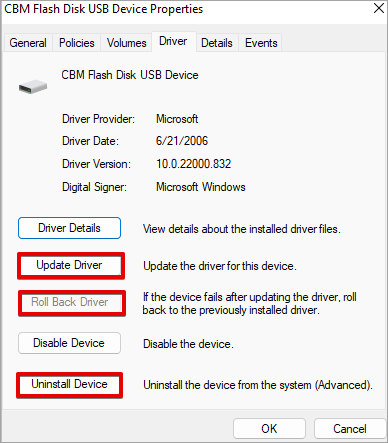The width and height of the screenshot is (388, 443).
Task: Click the flash disk device icon
Action: [x=33, y=87]
